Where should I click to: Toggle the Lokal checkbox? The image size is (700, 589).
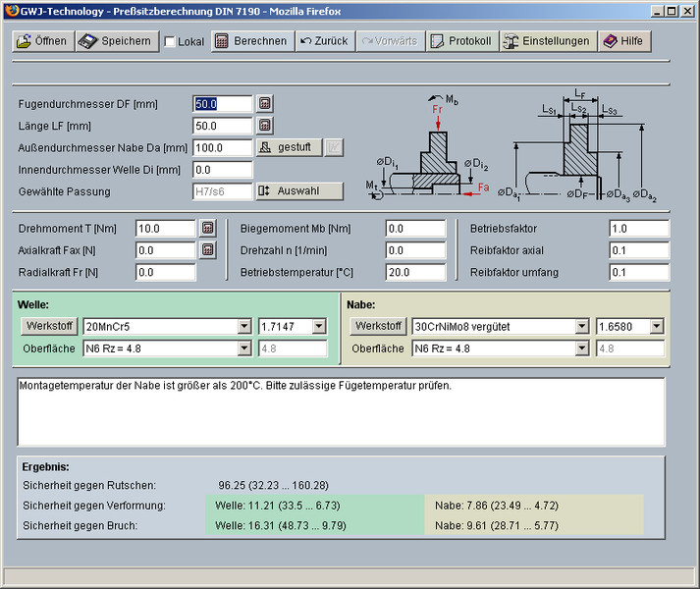(170, 42)
